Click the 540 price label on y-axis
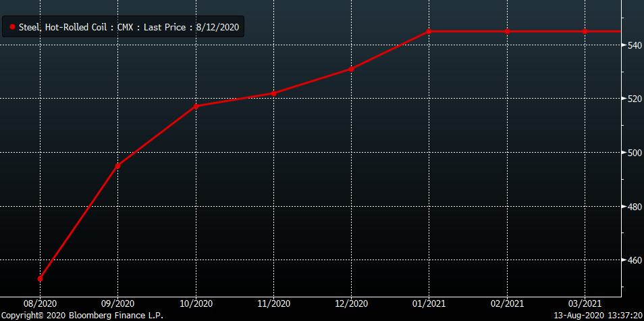This screenshot has width=644, height=321. point(633,46)
